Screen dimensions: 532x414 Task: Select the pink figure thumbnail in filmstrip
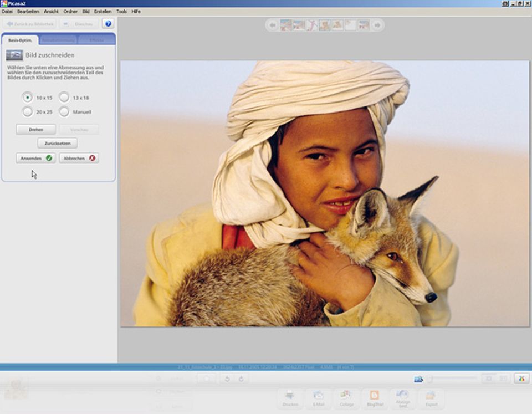(312, 25)
